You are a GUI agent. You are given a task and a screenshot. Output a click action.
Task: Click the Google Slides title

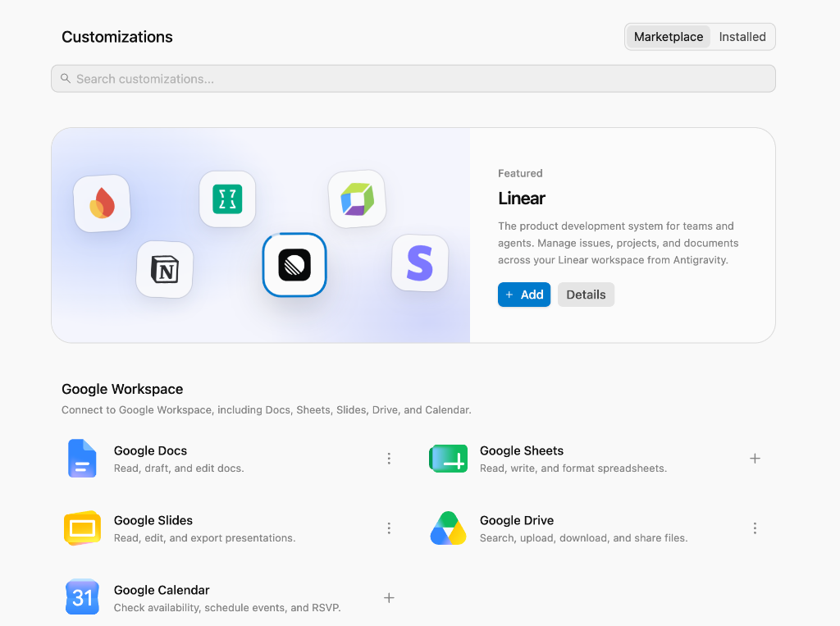153,520
